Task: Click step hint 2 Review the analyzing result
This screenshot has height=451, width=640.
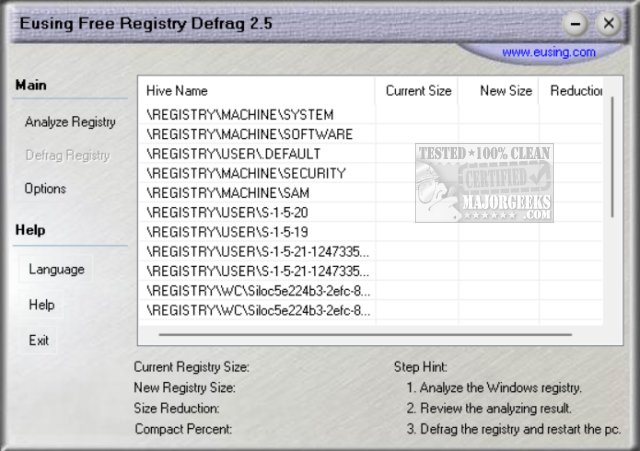Action: [x=489, y=408]
